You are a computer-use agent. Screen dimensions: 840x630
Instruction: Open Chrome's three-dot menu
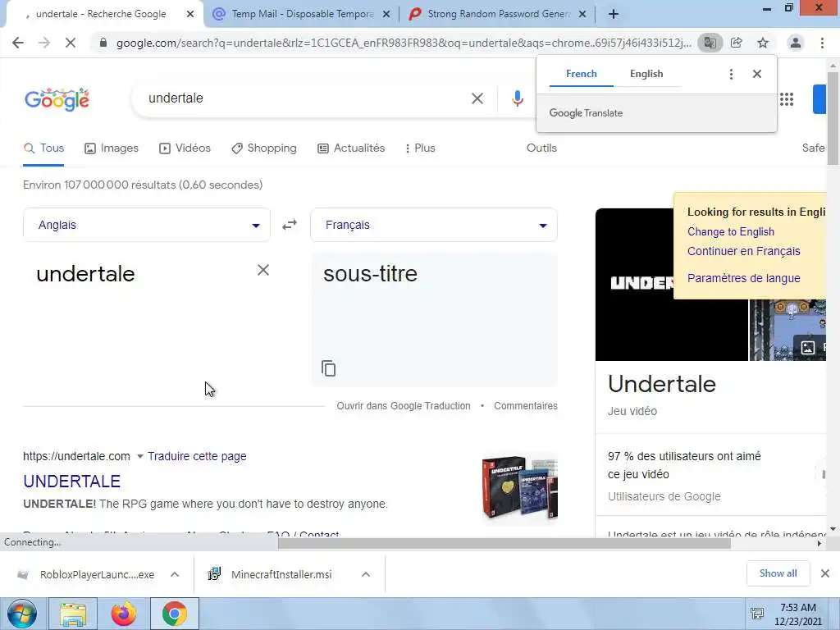tap(822, 43)
